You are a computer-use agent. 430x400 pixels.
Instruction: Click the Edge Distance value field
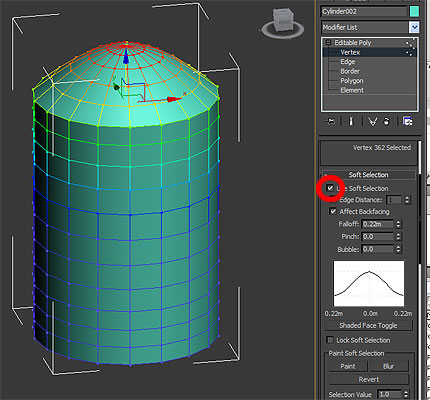click(x=394, y=200)
